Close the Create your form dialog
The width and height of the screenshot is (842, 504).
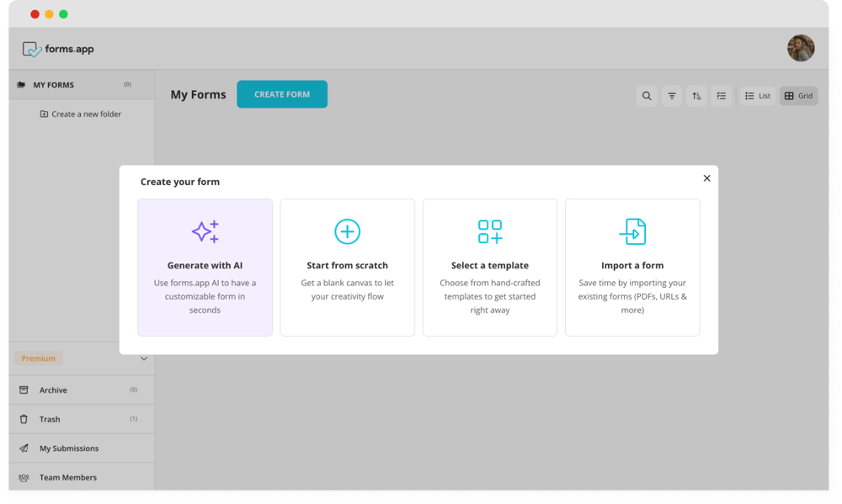[706, 178]
